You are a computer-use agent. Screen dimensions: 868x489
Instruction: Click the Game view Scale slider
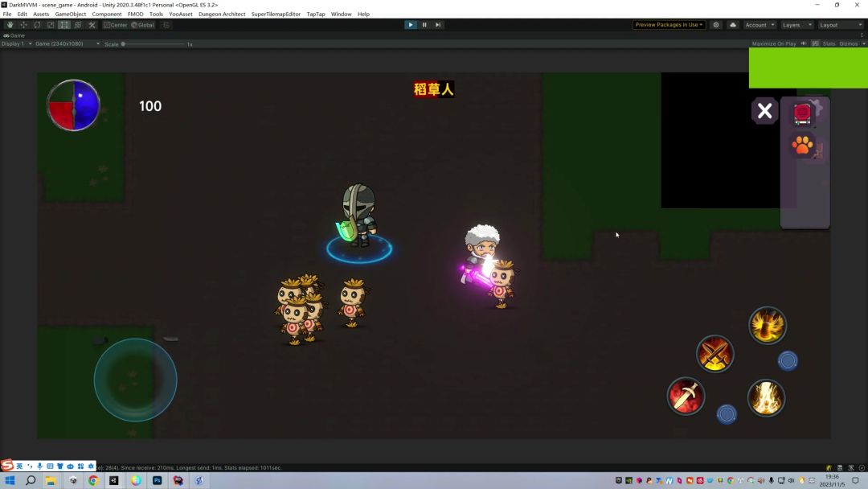click(153, 44)
